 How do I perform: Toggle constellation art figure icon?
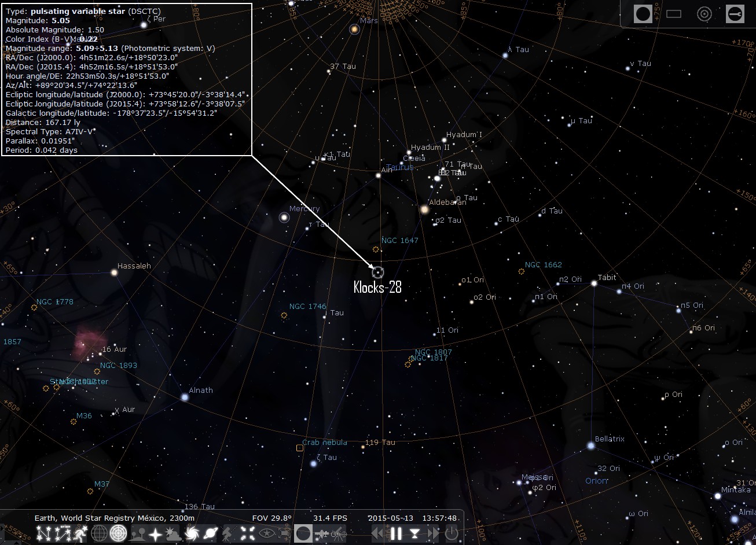click(x=80, y=533)
